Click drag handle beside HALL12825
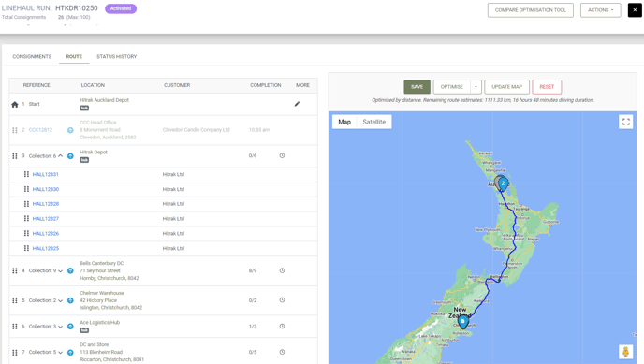 coord(26,248)
